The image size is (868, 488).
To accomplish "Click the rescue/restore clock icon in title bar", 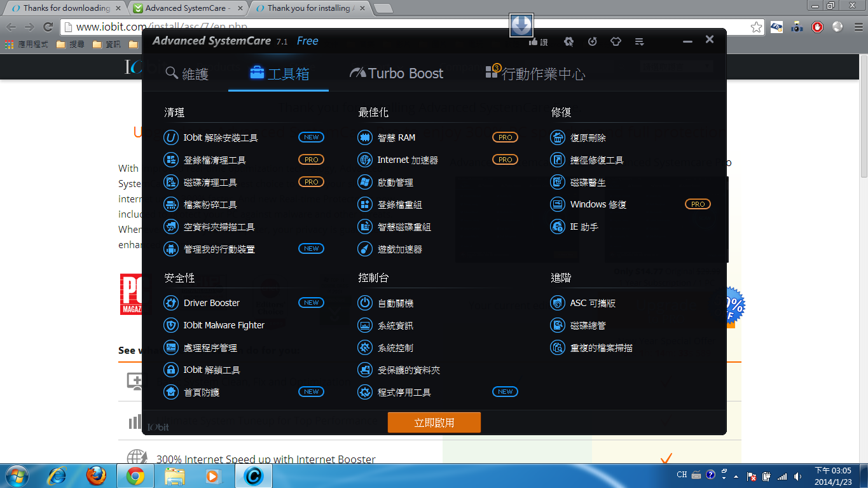I will tap(592, 41).
